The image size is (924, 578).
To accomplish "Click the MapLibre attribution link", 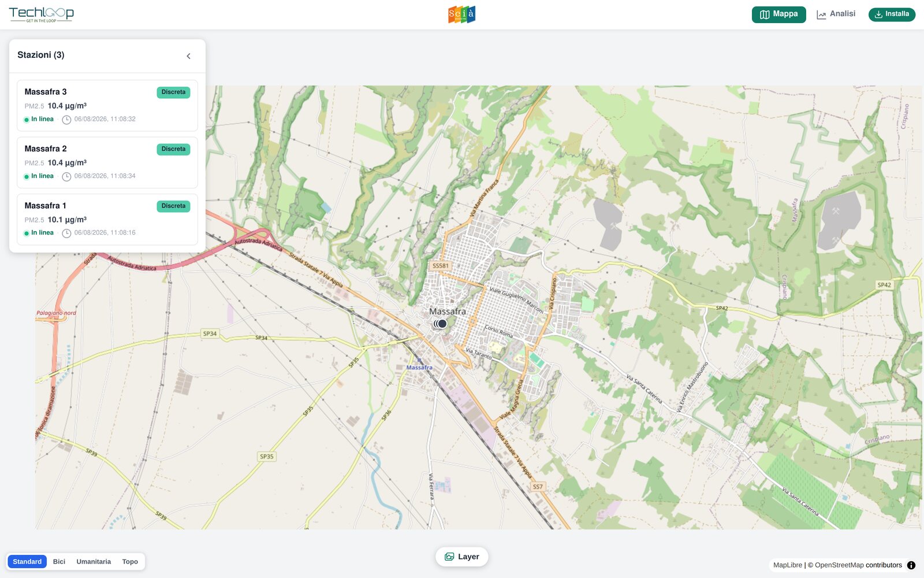I will pyautogui.click(x=788, y=565).
